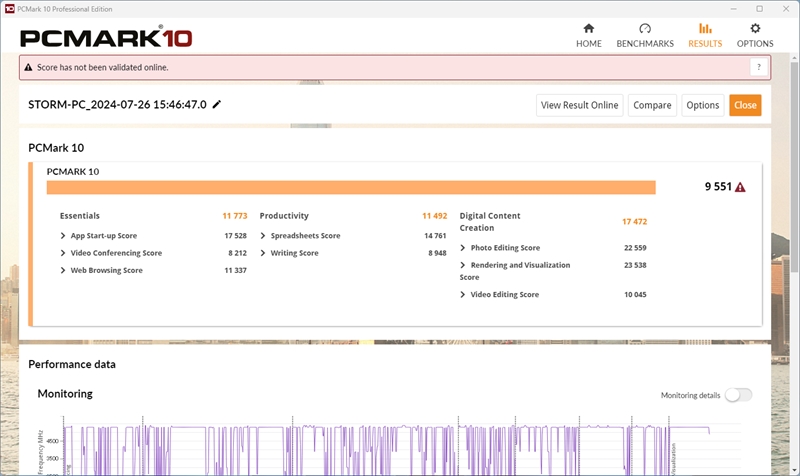Click the orange PCMark 10 score bar
800x476 pixels.
click(351, 187)
